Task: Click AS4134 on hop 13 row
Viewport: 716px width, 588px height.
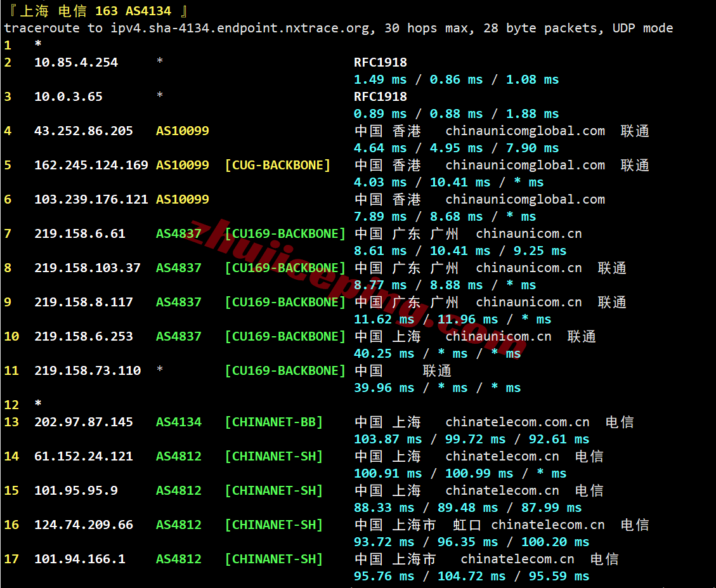Action: (179, 422)
